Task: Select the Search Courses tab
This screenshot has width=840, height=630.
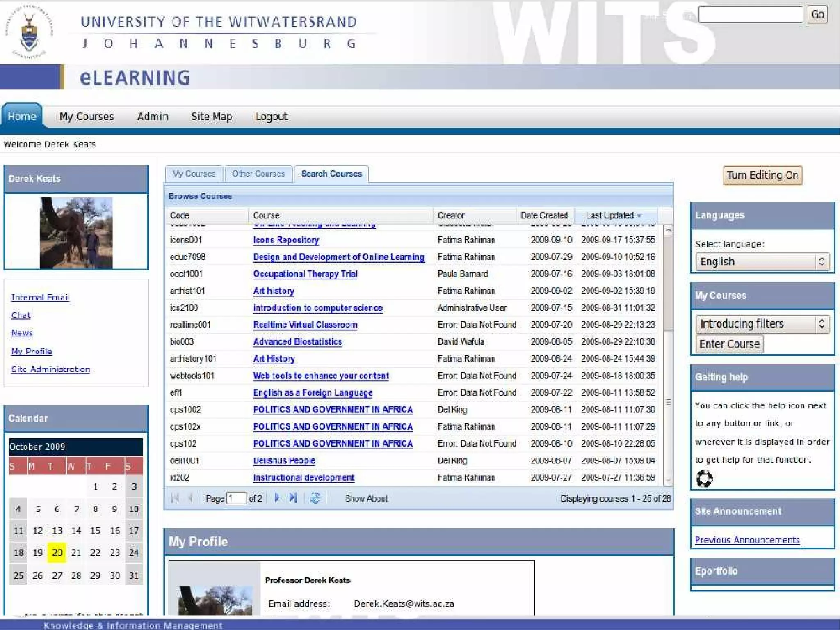Action: pyautogui.click(x=331, y=174)
